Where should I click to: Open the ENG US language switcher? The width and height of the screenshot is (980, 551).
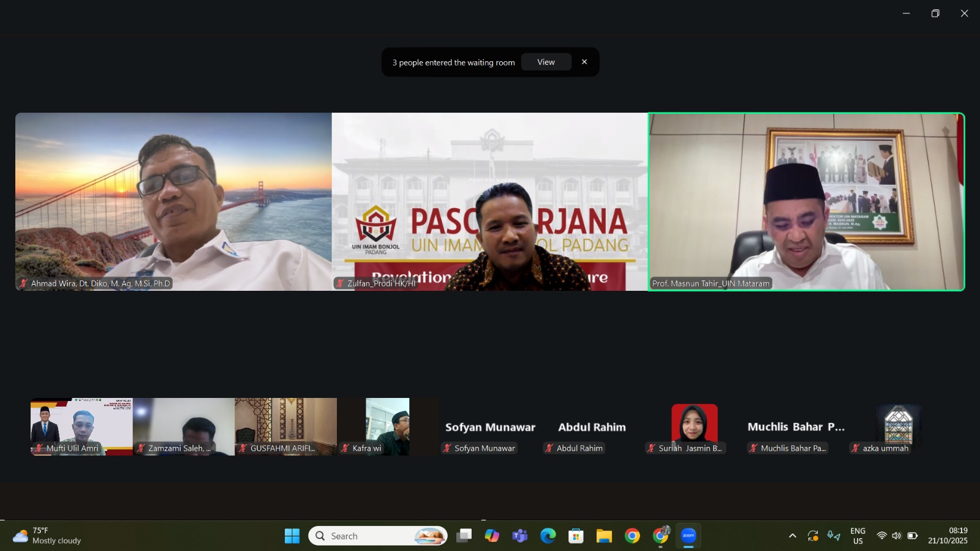click(858, 536)
